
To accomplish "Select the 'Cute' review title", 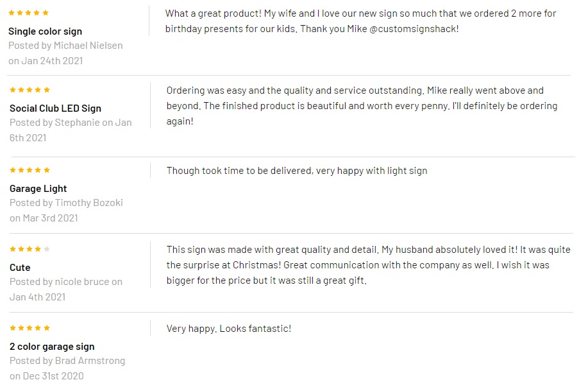I will (x=20, y=267).
